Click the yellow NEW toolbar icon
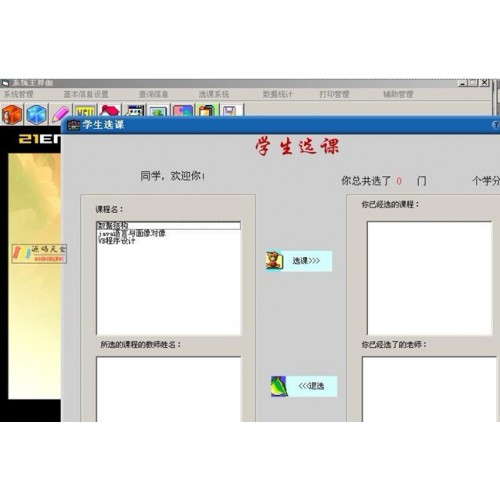The height and width of the screenshot is (500, 500). (x=86, y=110)
